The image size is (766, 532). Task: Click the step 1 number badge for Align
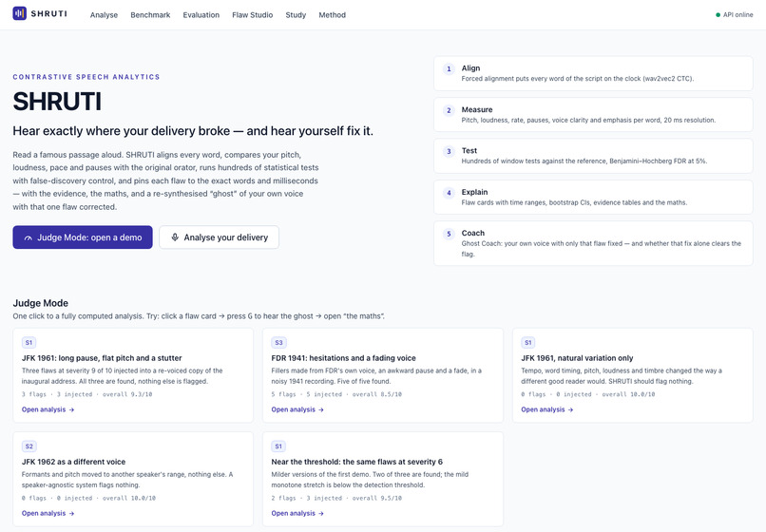pos(449,69)
